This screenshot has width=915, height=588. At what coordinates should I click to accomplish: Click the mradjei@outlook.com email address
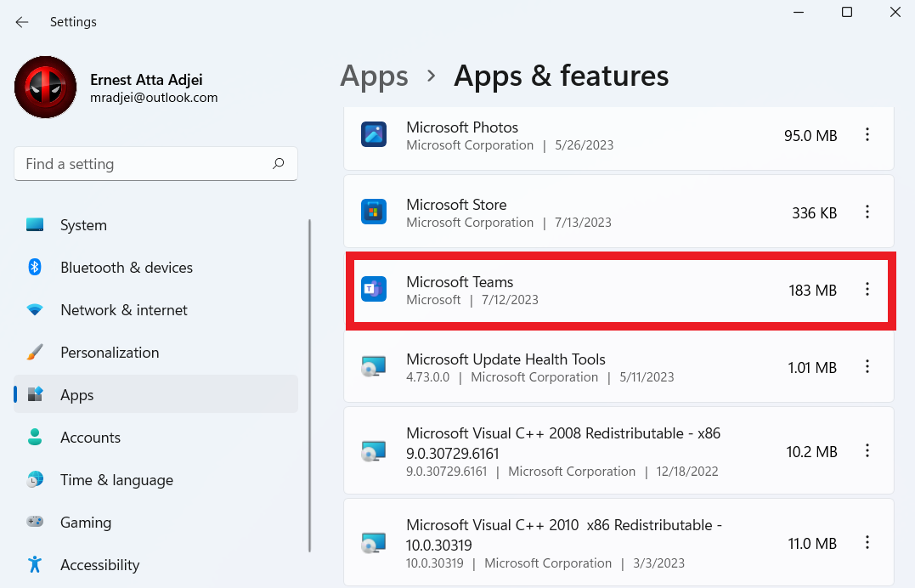[x=154, y=98]
